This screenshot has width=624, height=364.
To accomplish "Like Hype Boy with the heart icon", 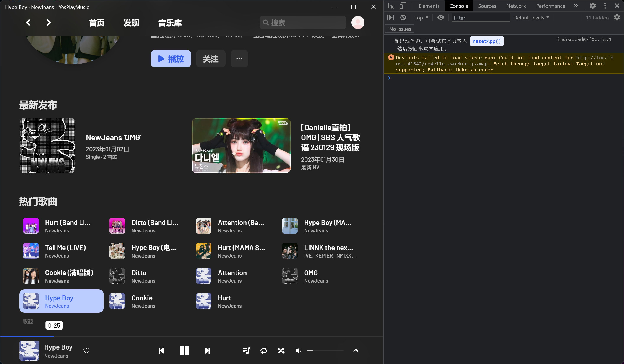I will [86, 350].
